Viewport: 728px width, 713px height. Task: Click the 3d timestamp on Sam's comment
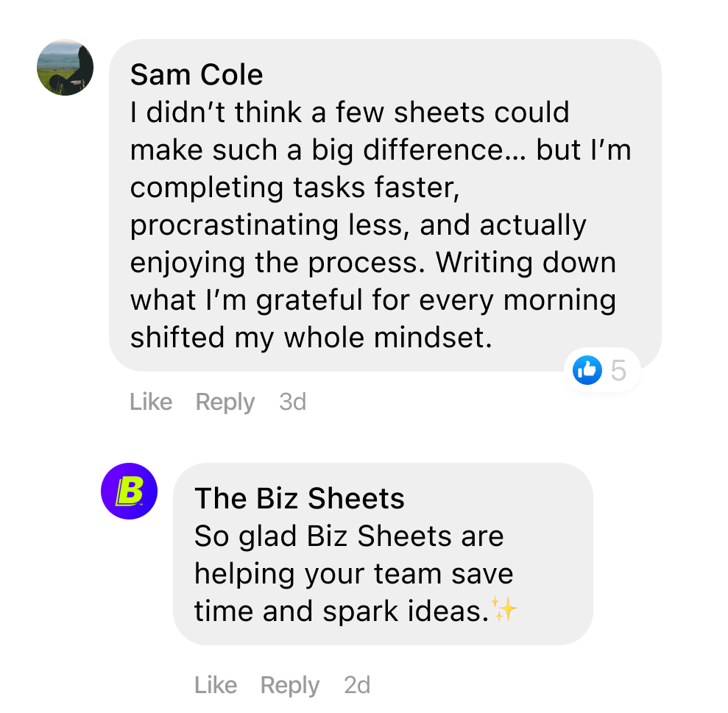(x=292, y=402)
